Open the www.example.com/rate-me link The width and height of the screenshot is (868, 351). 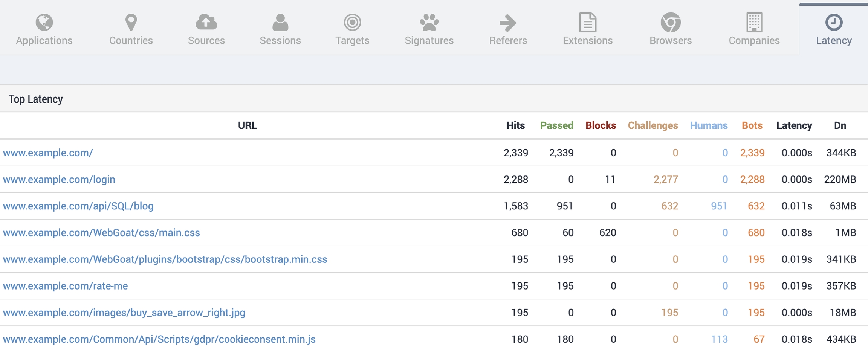click(66, 286)
